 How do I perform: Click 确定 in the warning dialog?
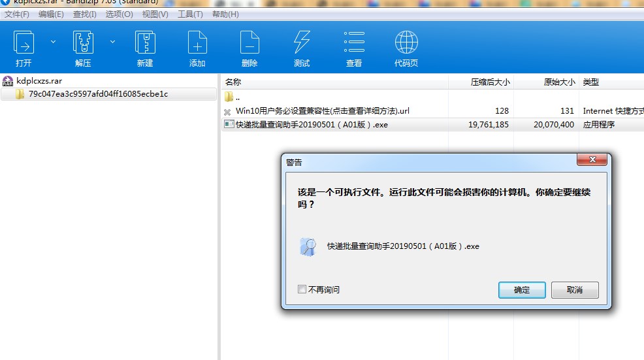(522, 290)
